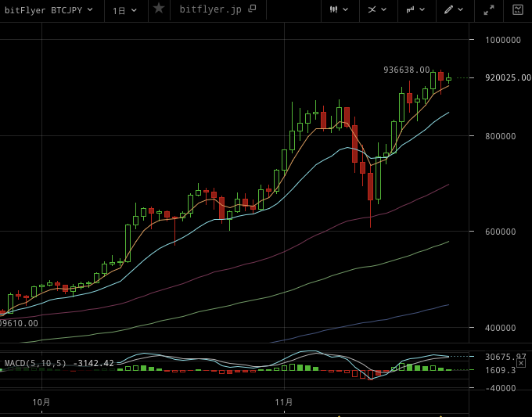532x417 pixels.
Task: Click the 1000000 price axis label
Action: (503, 40)
